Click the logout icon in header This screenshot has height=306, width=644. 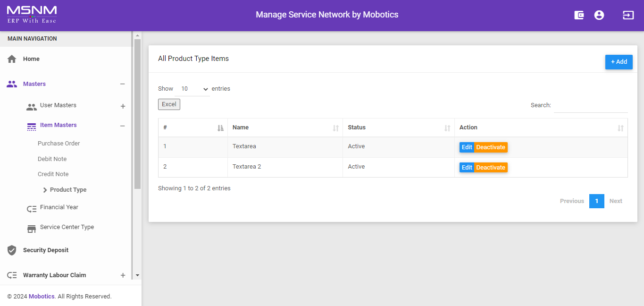tap(628, 15)
